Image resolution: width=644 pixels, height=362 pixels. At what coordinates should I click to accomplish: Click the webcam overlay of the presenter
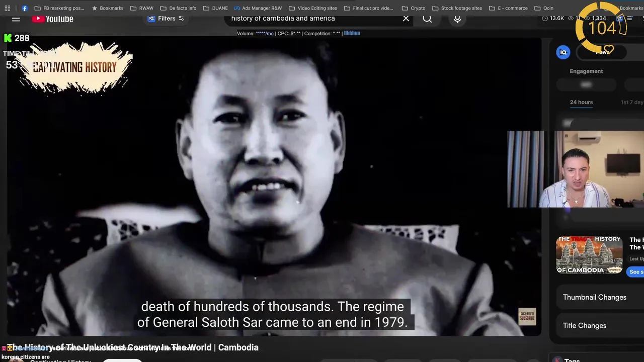click(576, 169)
